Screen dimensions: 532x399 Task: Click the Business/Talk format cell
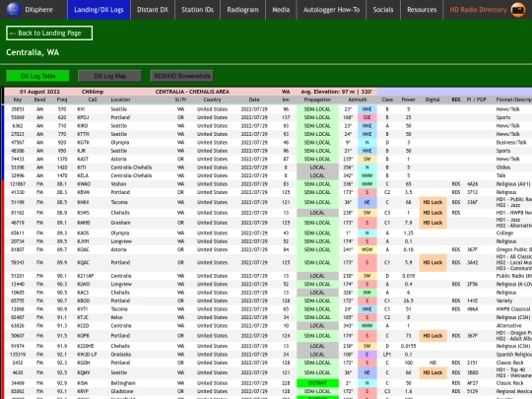511,143
